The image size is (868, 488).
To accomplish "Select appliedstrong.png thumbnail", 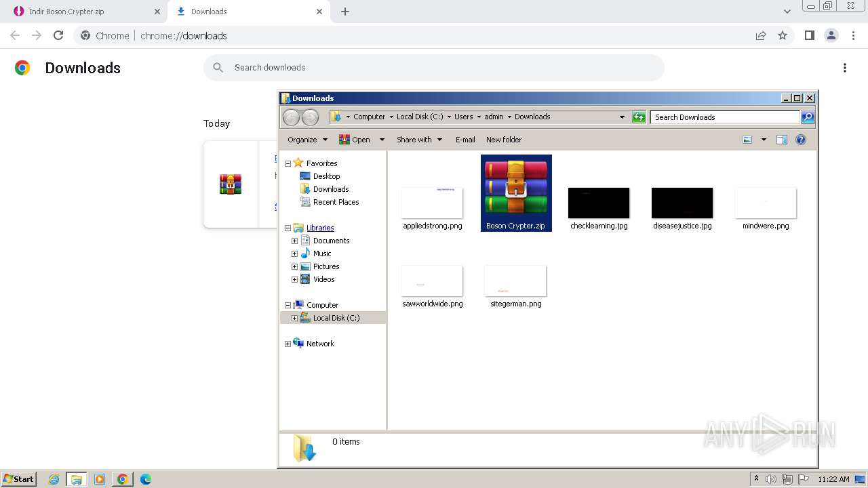I will point(432,203).
